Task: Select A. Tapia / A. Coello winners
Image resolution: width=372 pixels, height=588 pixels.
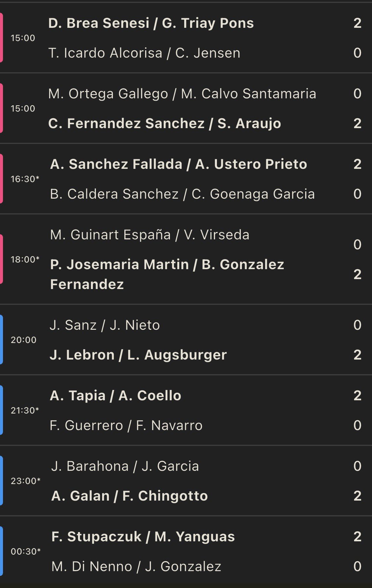Action: click(x=115, y=396)
